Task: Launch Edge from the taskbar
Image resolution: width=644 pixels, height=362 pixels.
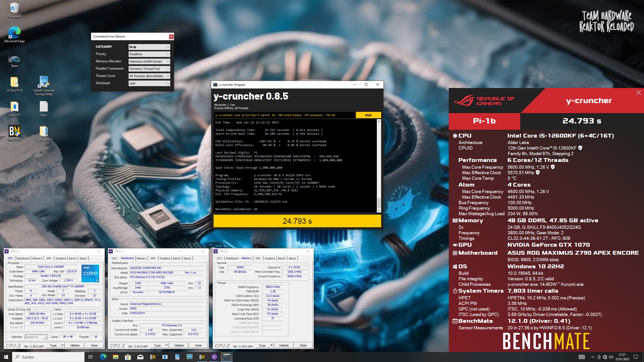Action: click(103, 357)
